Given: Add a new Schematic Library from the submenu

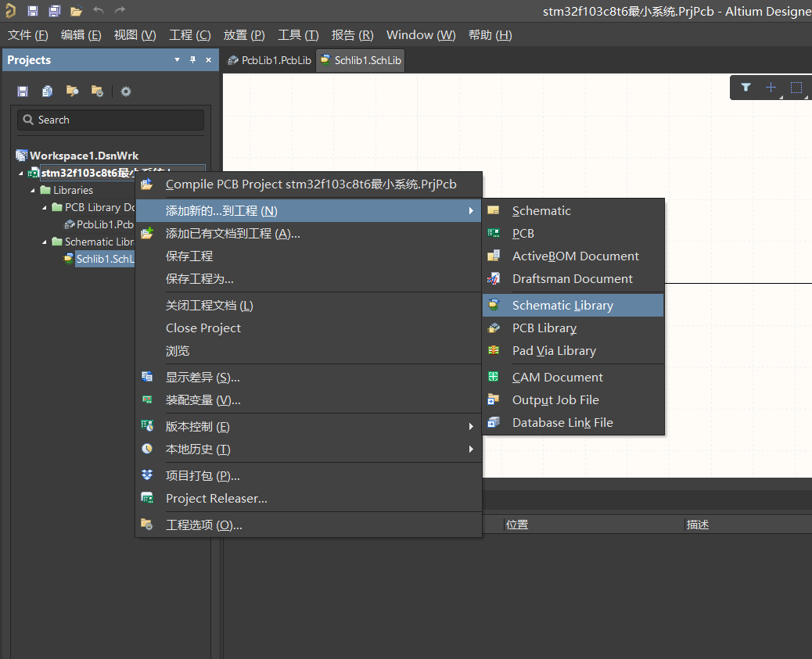Looking at the screenshot, I should point(573,306).
